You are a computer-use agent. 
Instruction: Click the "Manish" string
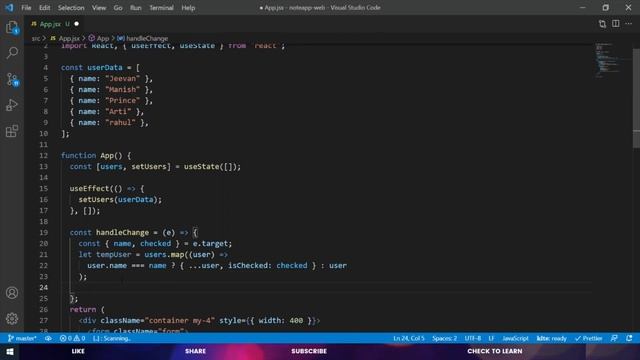click(x=122, y=89)
